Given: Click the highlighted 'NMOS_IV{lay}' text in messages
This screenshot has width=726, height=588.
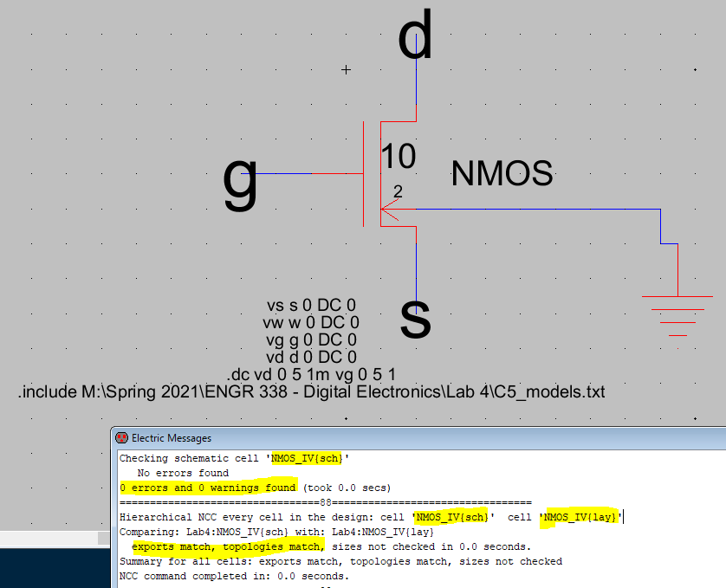Looking at the screenshot, I should click(581, 517).
